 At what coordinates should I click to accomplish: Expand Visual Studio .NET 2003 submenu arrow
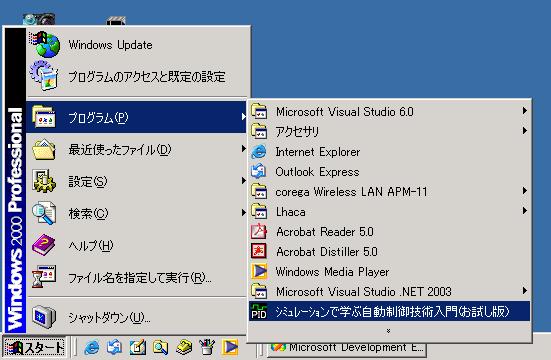coord(525,291)
